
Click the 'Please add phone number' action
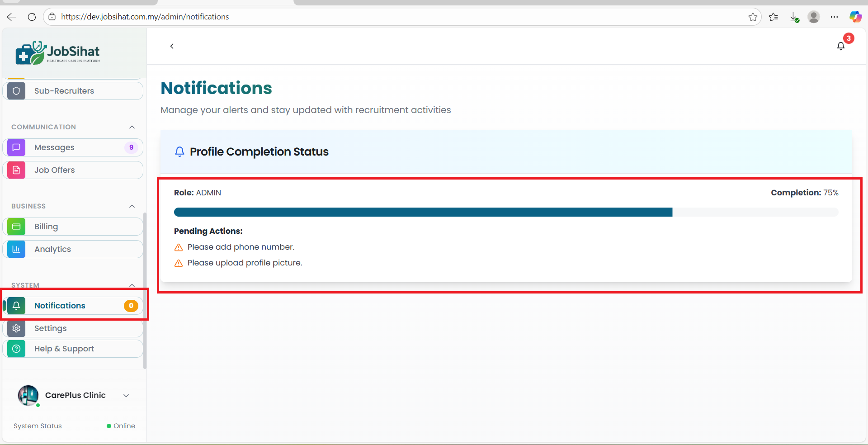coord(241,247)
